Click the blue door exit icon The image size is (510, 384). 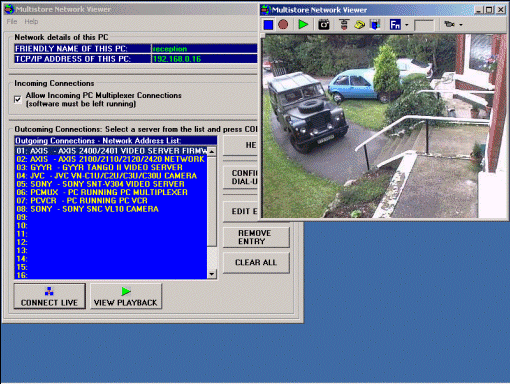click(375, 25)
